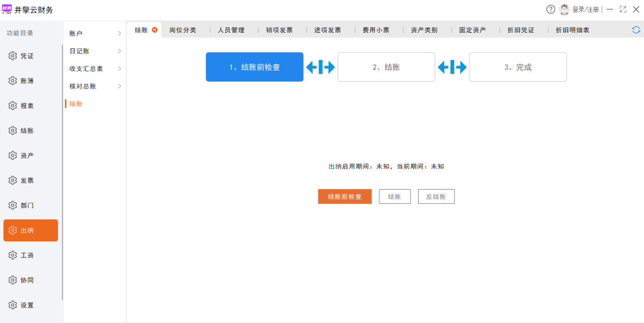Expand the 核对总账 submenu arrow

(119, 87)
